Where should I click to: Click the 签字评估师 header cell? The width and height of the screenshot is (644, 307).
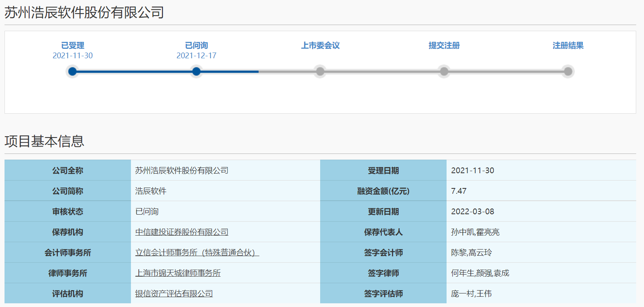(383, 293)
